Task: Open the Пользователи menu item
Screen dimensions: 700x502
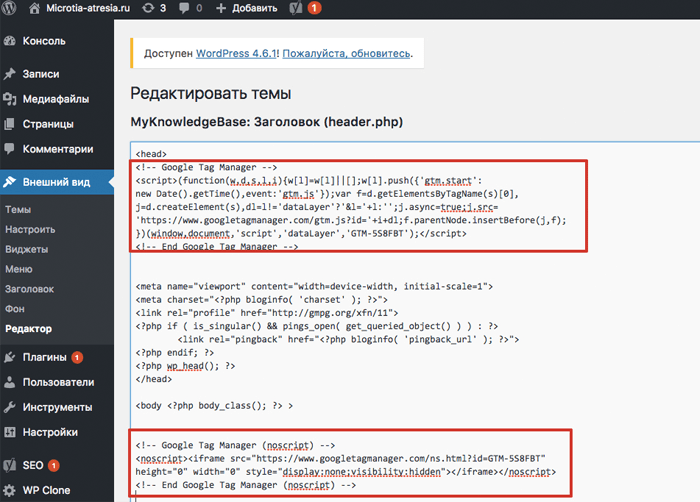Action: [58, 382]
